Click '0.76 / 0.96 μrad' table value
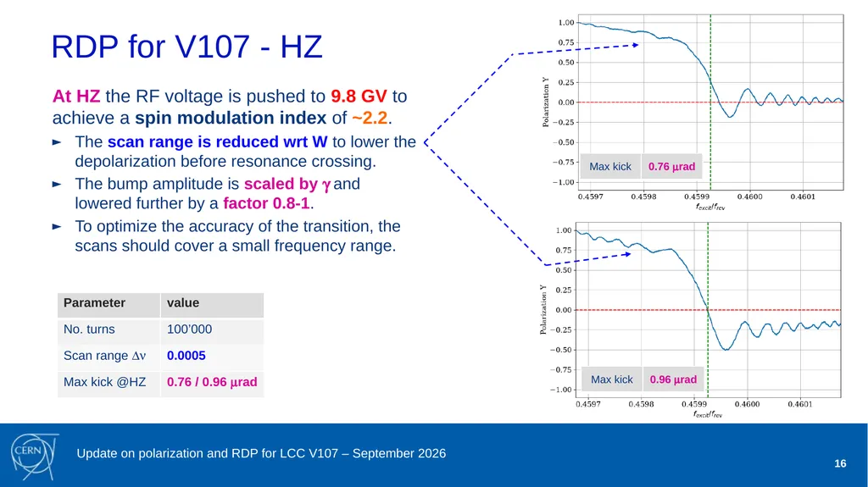This screenshot has width=868, height=487. (x=212, y=382)
